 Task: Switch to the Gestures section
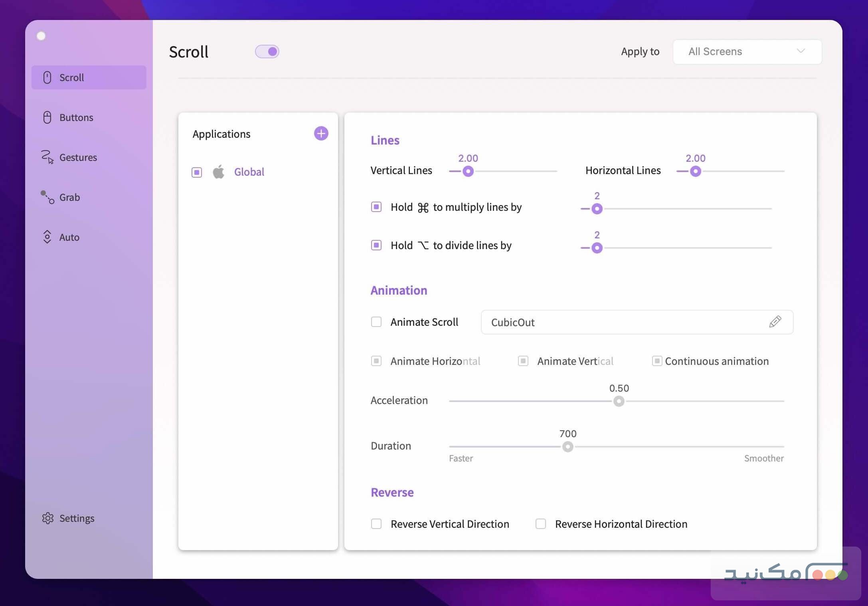point(78,157)
